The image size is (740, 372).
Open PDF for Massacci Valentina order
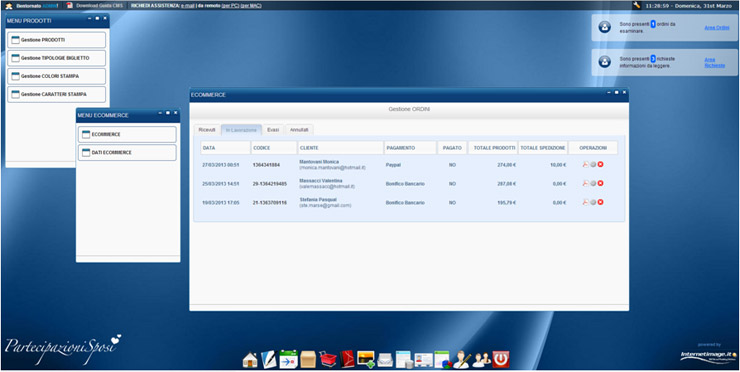click(585, 183)
